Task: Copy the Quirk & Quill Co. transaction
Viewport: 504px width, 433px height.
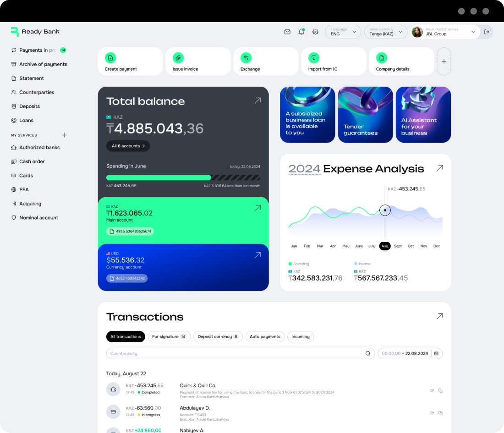Action: (440, 391)
